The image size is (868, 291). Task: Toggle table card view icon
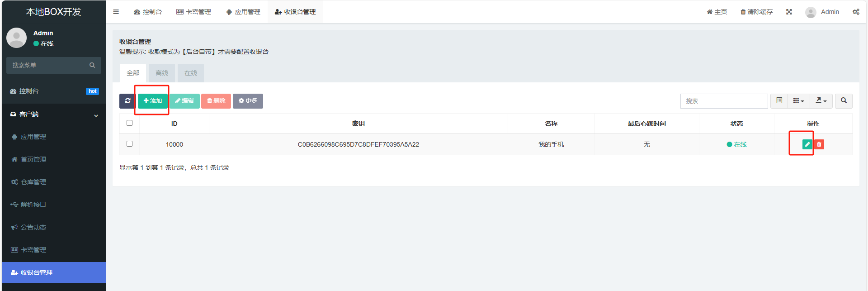coord(779,101)
